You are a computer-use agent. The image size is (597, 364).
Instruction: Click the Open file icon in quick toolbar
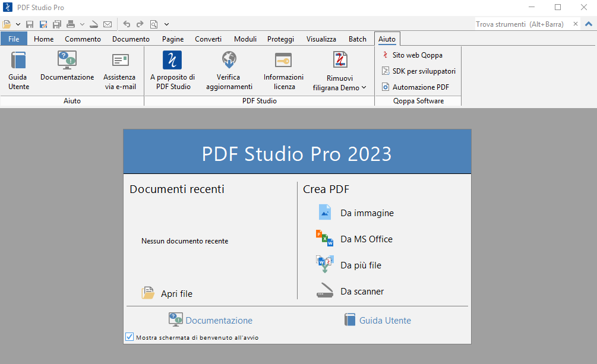(x=7, y=24)
